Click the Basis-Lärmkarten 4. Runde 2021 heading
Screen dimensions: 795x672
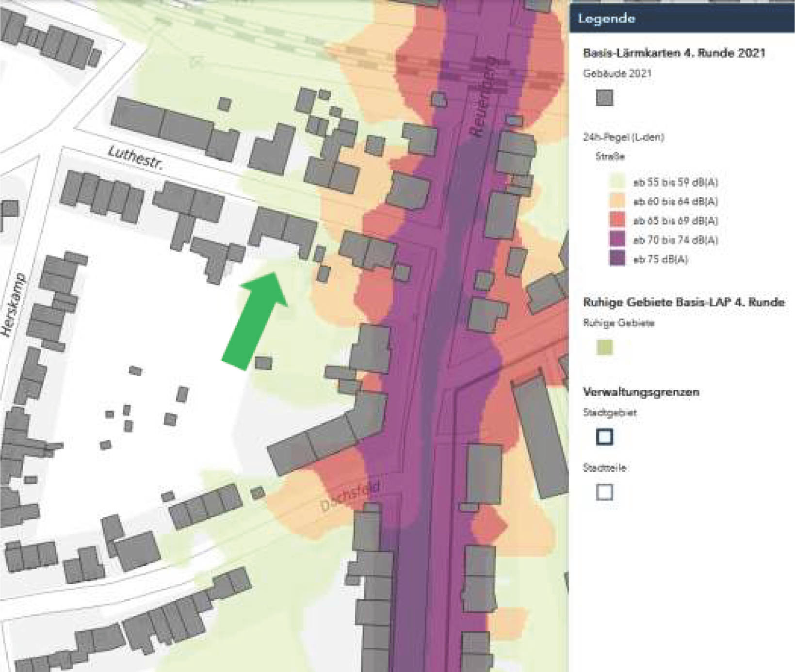pyautogui.click(x=674, y=53)
